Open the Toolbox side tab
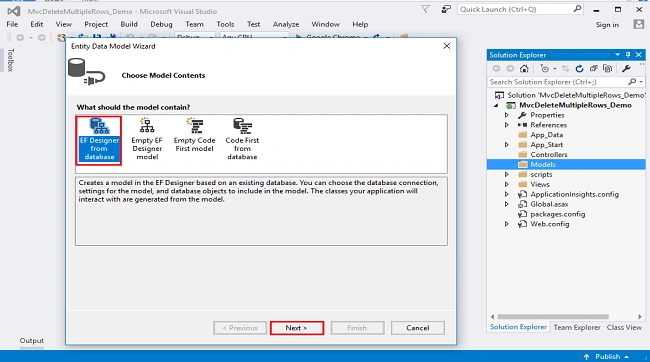The height and width of the screenshot is (362, 650). point(11,60)
